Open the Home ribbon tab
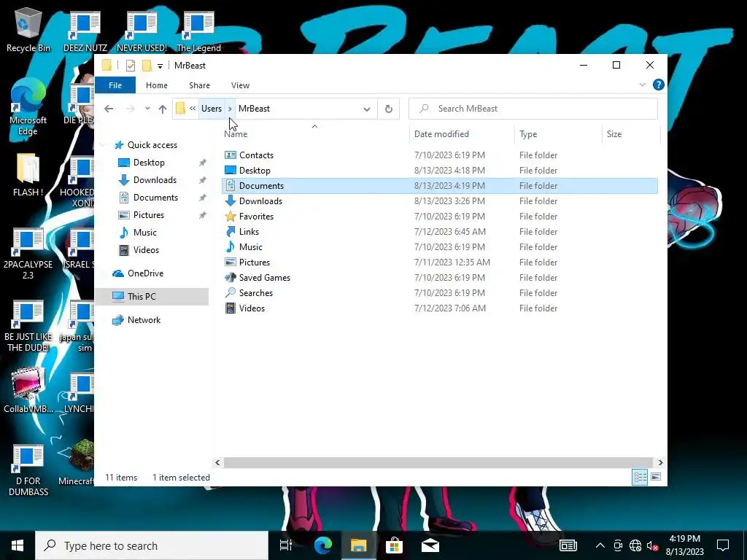This screenshot has width=747, height=560. click(x=157, y=85)
